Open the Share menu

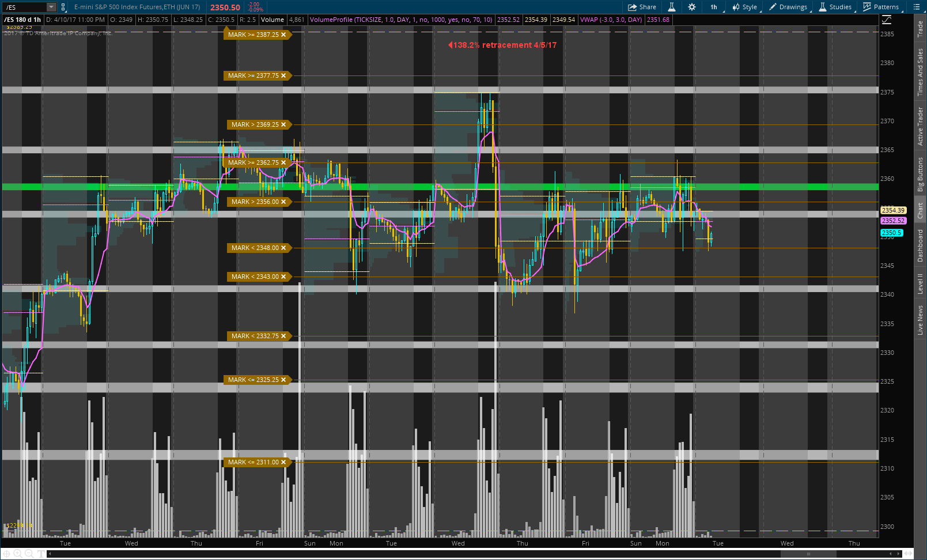642,7
